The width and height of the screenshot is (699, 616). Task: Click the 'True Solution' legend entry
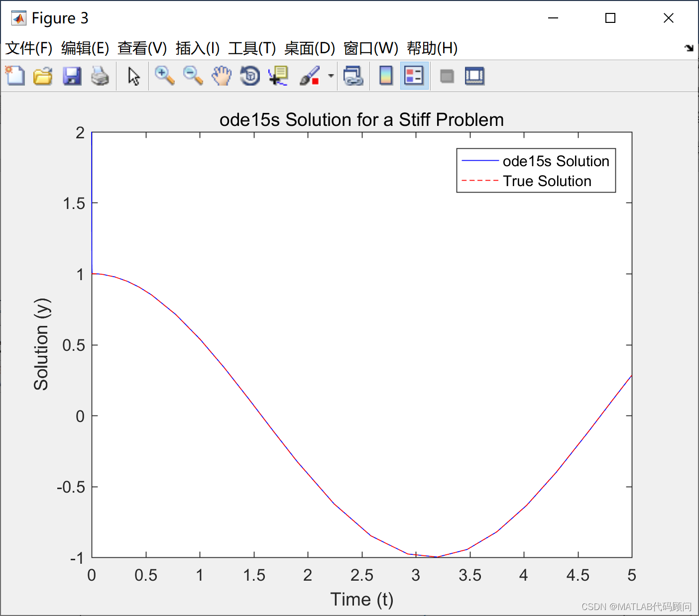click(547, 181)
